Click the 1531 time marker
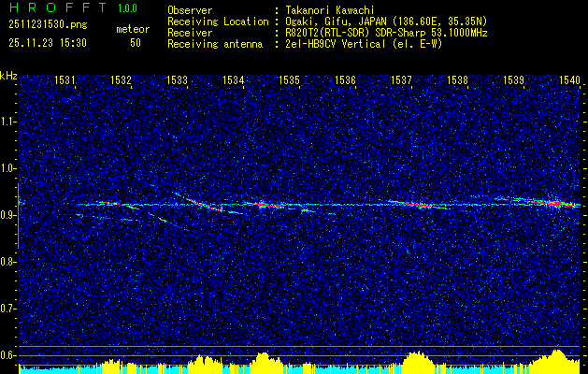588x374 pixels. click(x=65, y=79)
